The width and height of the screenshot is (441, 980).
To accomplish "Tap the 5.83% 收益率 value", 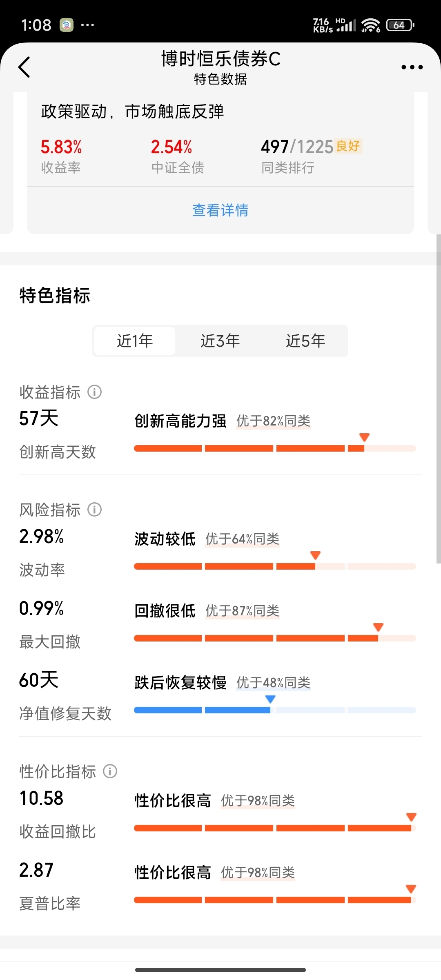I will (x=61, y=147).
